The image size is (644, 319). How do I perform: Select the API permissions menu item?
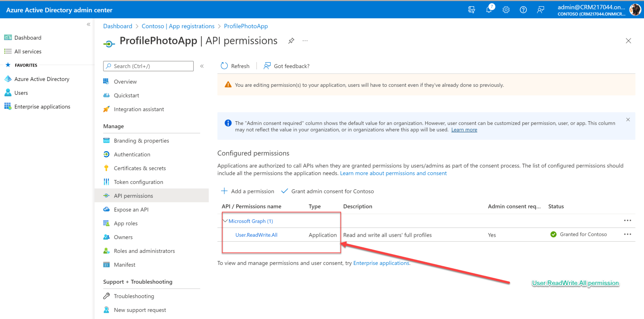tap(152, 196)
